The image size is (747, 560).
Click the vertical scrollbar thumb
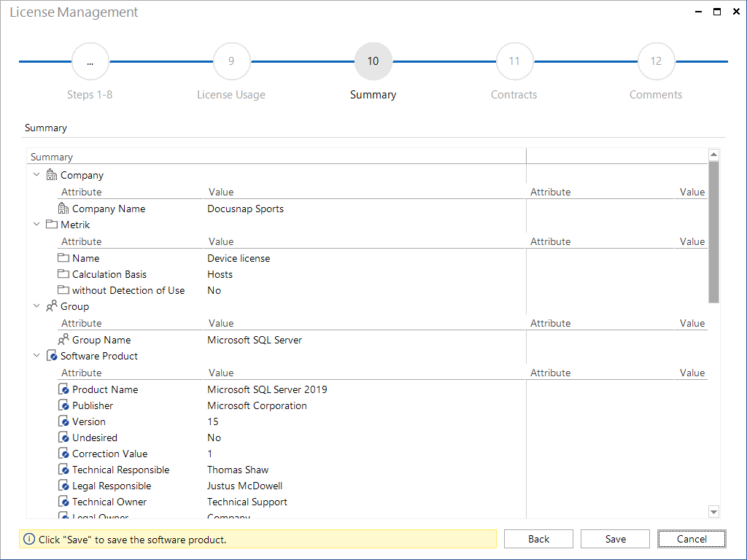pos(713,232)
